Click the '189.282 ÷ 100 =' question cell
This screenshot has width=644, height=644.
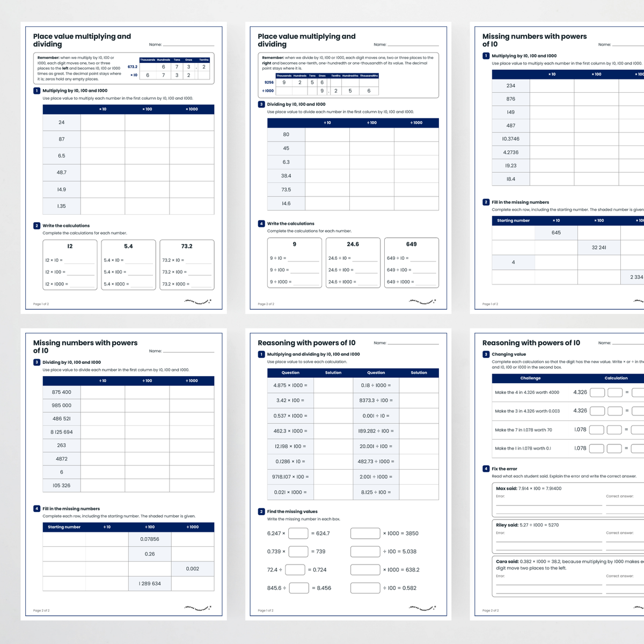pos(376,431)
